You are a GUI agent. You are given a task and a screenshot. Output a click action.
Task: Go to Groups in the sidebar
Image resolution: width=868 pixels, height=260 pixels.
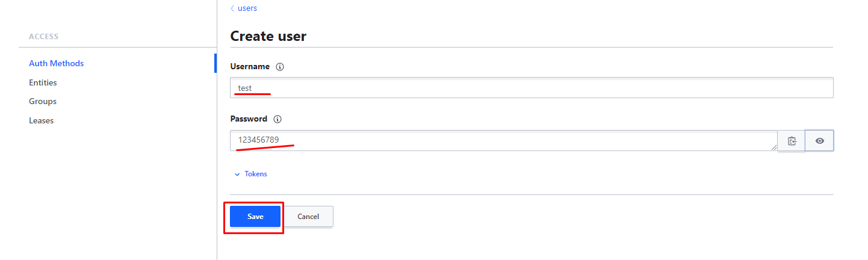click(x=43, y=101)
